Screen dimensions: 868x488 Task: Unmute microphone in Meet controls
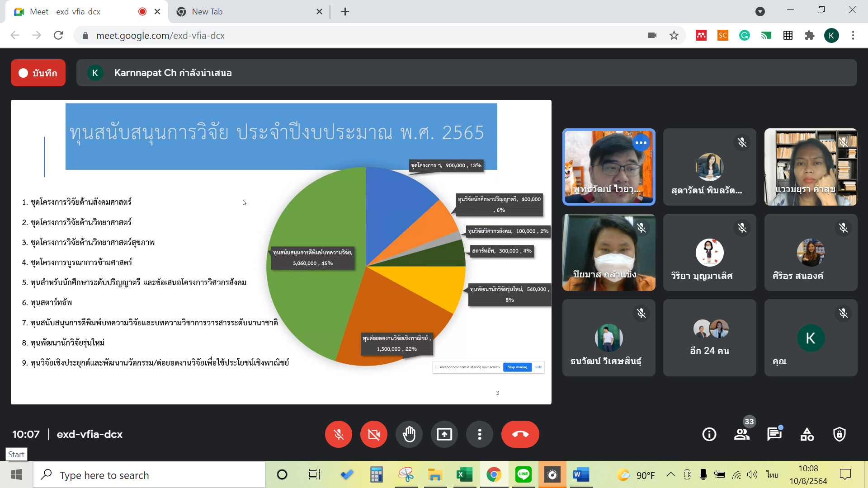click(x=338, y=434)
